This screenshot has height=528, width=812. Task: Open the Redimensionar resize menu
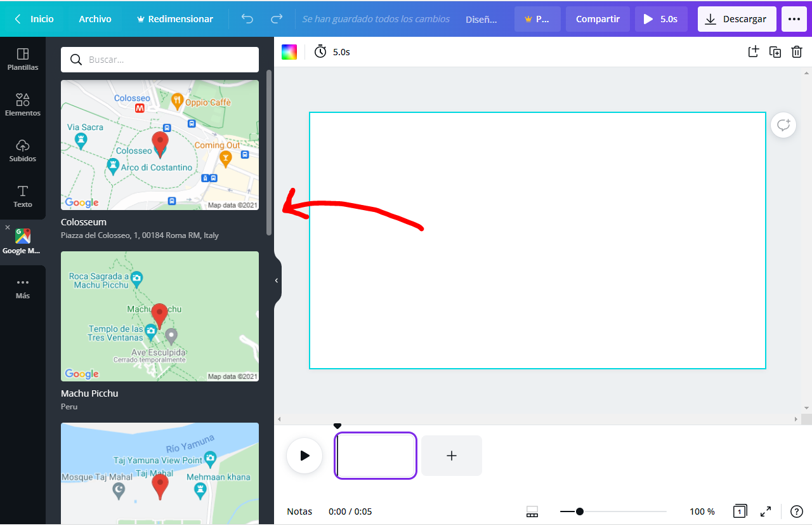click(x=175, y=19)
